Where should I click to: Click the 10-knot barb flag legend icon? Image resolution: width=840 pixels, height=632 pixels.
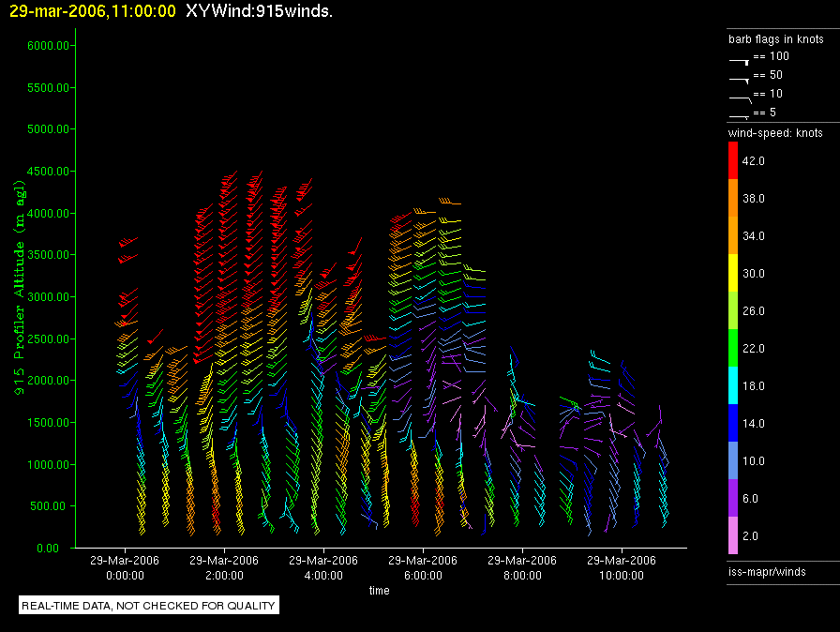(740, 97)
